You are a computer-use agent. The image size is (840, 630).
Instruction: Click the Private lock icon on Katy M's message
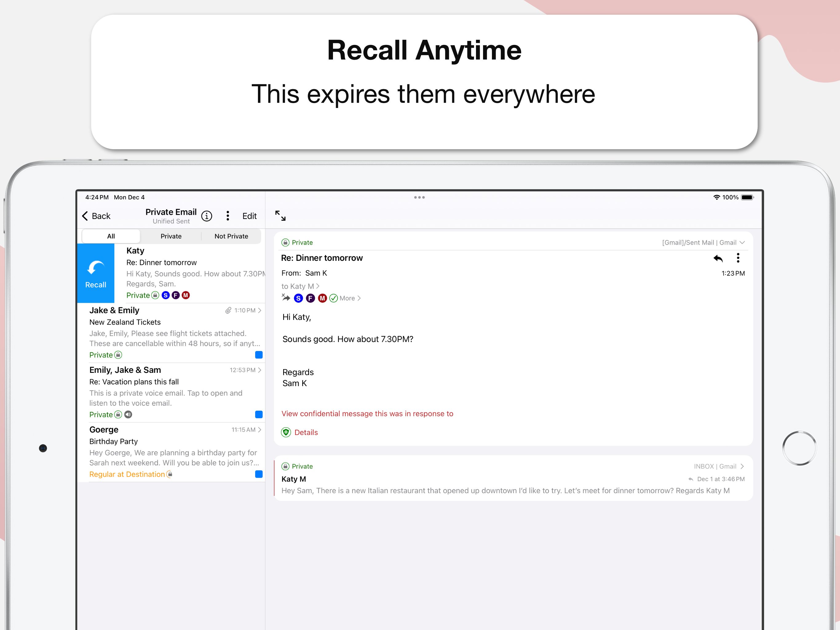pyautogui.click(x=286, y=466)
